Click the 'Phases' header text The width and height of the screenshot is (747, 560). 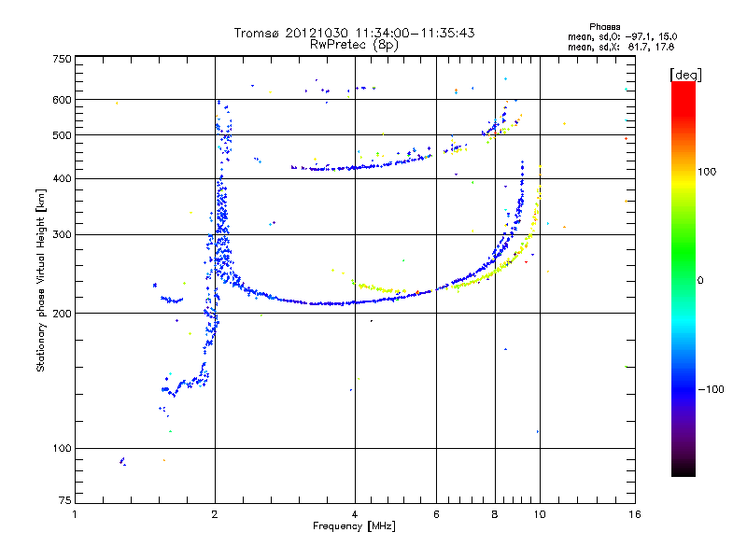[x=604, y=27]
